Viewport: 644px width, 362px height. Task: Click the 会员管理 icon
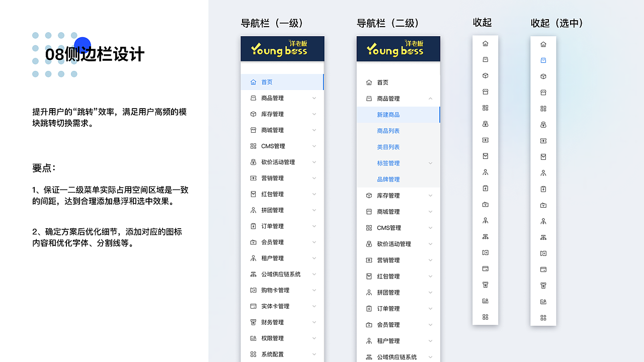[485, 205]
